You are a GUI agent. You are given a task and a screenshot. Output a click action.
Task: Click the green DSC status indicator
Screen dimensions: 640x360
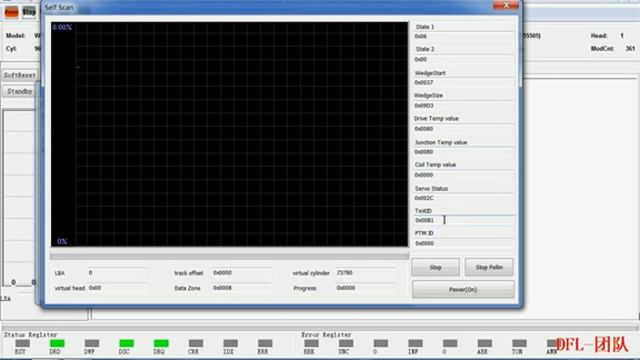(x=126, y=344)
